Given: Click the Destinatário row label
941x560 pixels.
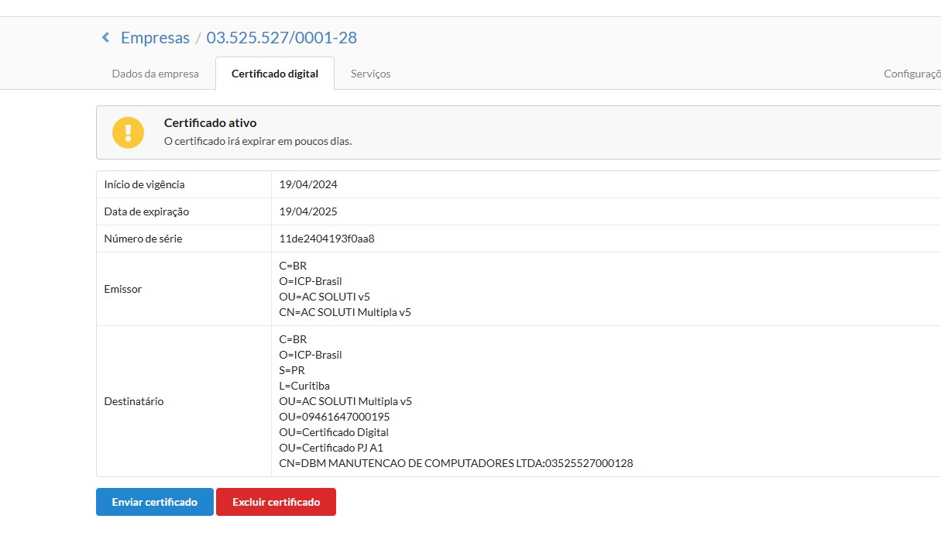Looking at the screenshot, I should click(134, 401).
